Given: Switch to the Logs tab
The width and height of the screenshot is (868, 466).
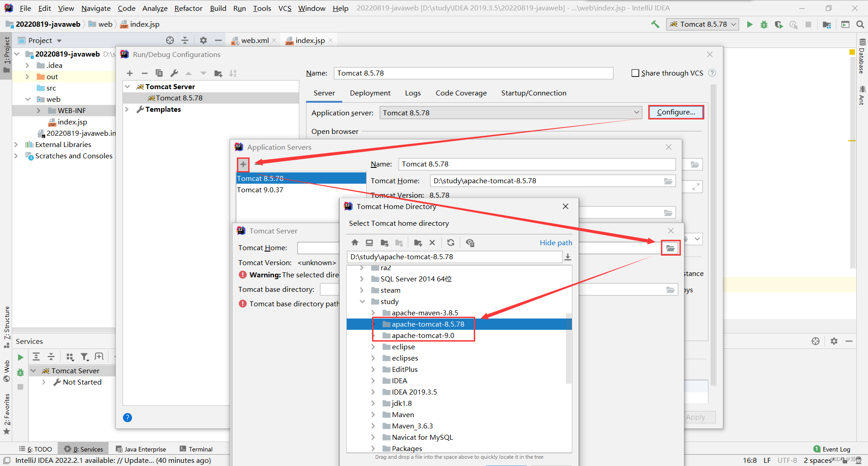Looking at the screenshot, I should point(413,93).
